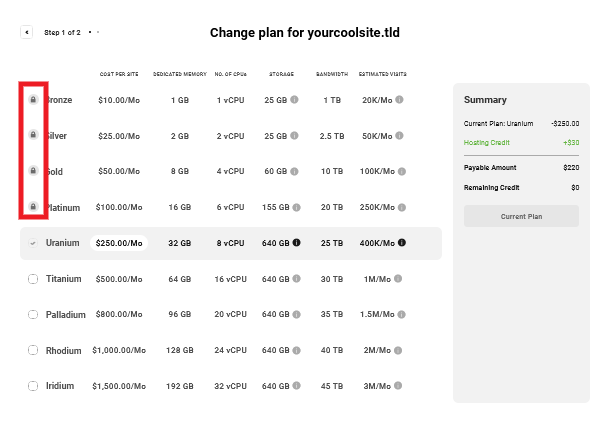Click the lock icon beside Platinum

tap(33, 207)
